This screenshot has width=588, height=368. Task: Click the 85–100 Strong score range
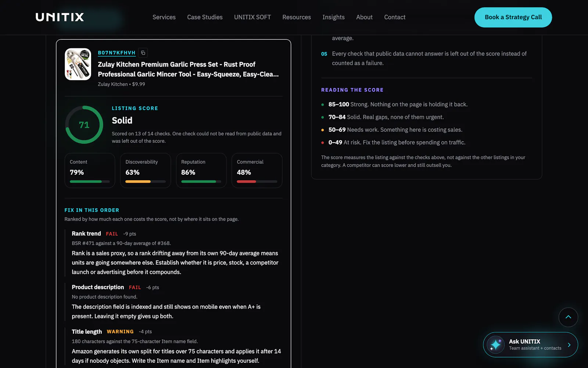click(x=398, y=105)
